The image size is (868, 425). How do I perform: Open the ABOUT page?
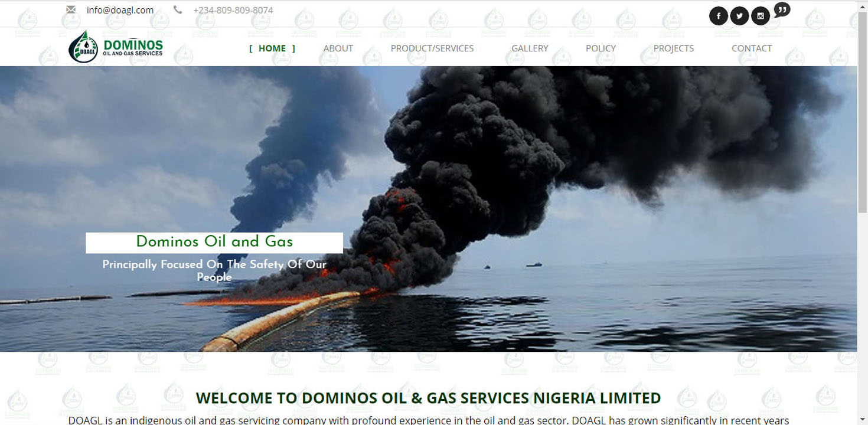pyautogui.click(x=338, y=48)
